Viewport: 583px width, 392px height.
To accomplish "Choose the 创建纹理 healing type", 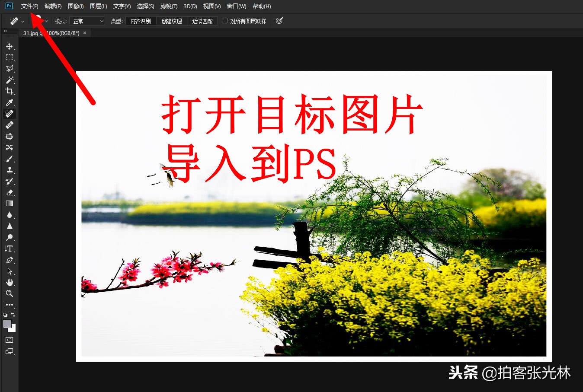I will [171, 21].
